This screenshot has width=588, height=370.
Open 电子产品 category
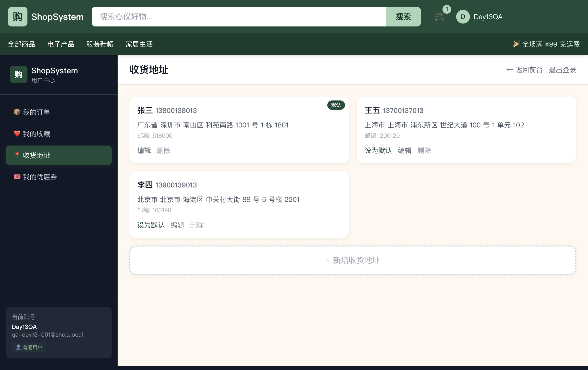pyautogui.click(x=61, y=44)
